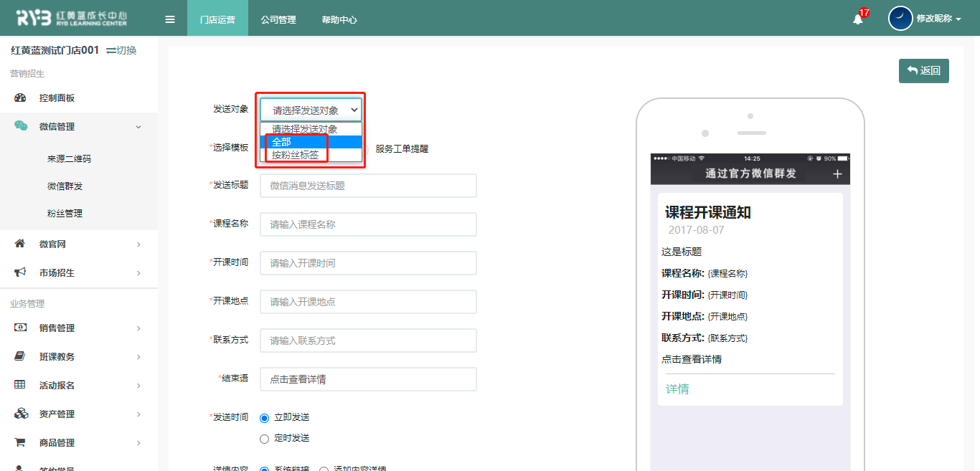This screenshot has width=980, height=471.
Task: Click the 发送标题 input field
Action: 368,186
